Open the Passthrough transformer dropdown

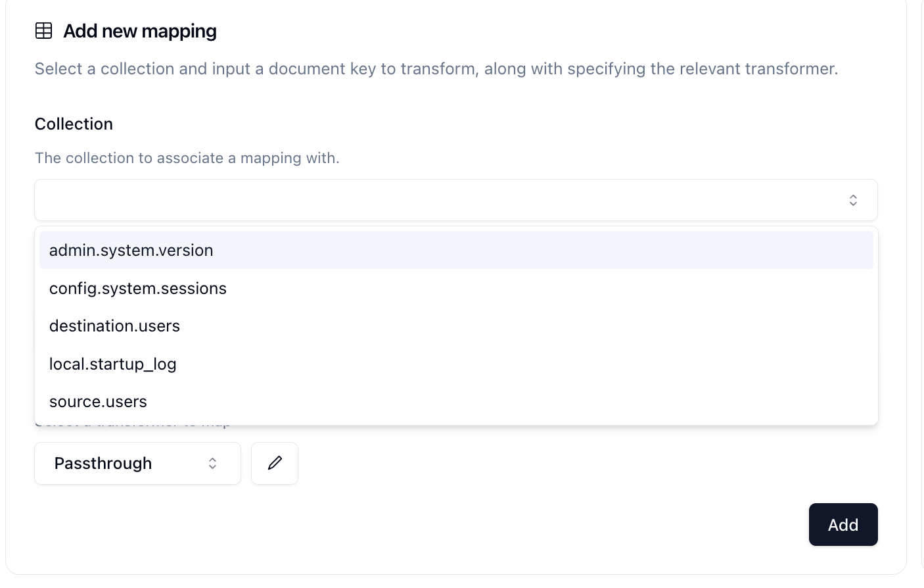pyautogui.click(x=138, y=463)
